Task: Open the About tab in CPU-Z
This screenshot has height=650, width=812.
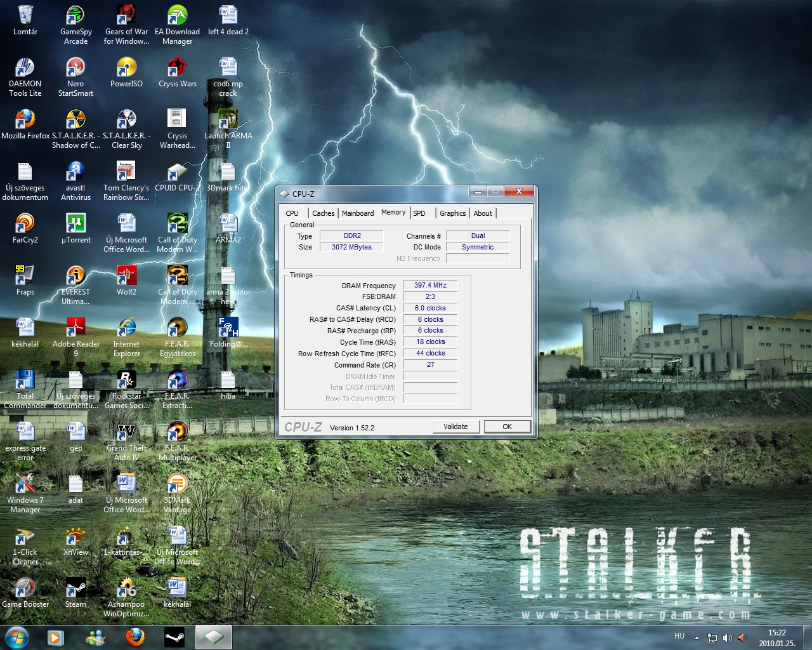Action: (483, 213)
